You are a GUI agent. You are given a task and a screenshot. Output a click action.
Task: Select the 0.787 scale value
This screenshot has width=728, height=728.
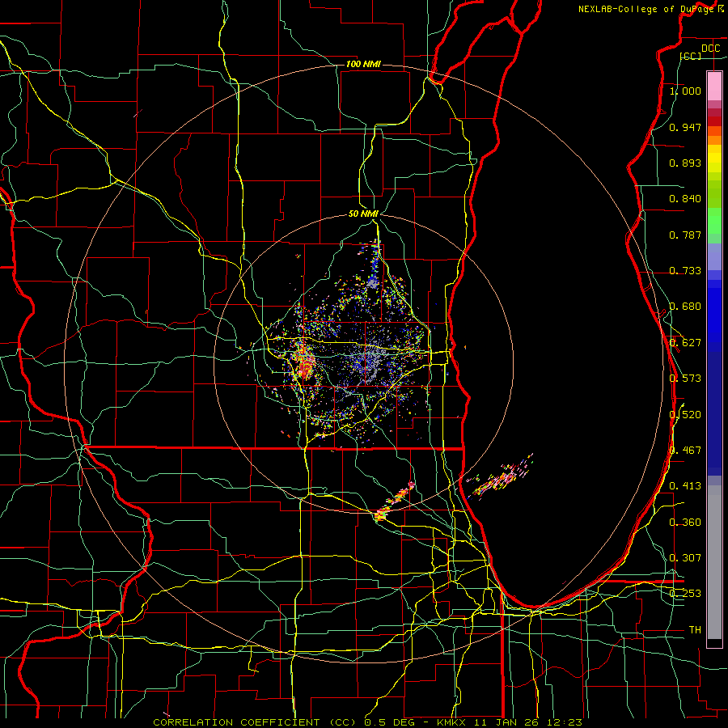pos(685,235)
